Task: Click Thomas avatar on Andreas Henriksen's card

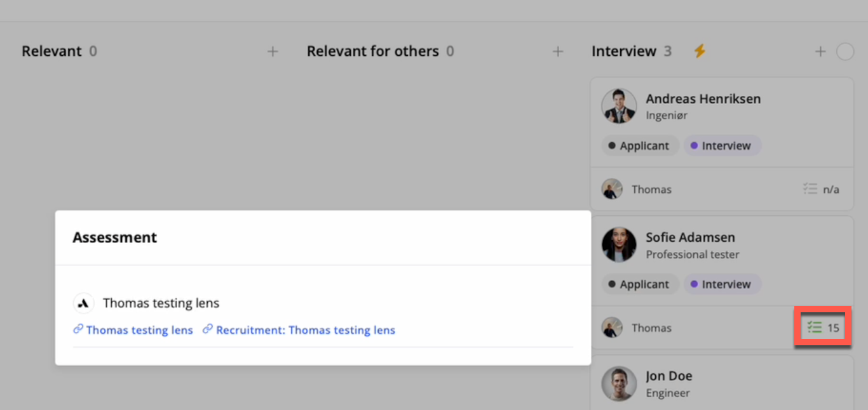Action: click(613, 189)
